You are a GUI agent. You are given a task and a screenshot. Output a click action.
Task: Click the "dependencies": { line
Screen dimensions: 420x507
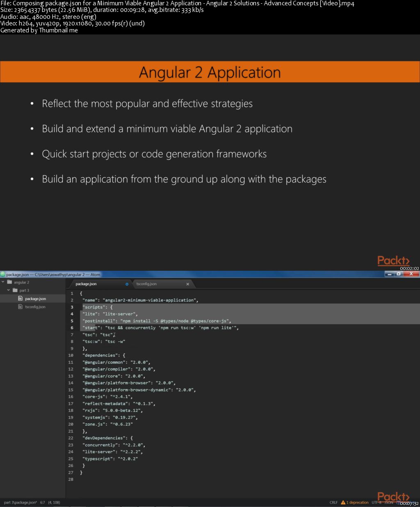[104, 355]
